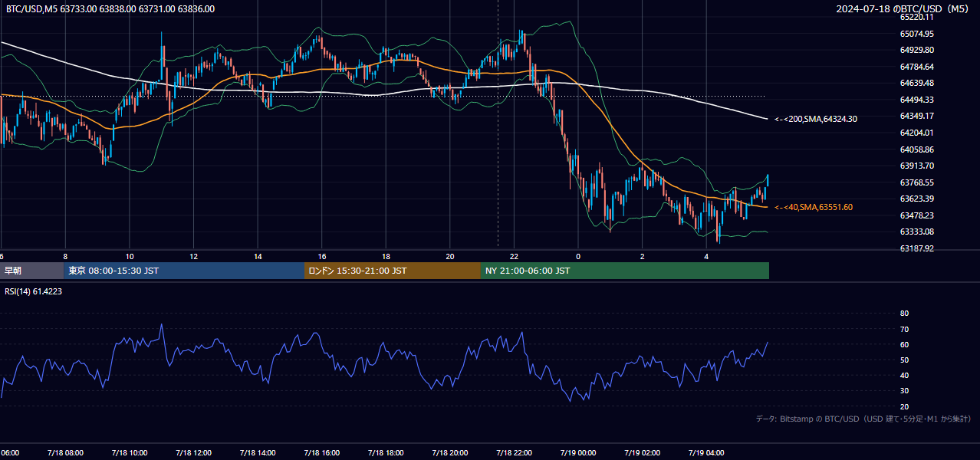This screenshot has height=460, width=980.
Task: Click the 7/19 00:00 time label
Action: point(578,453)
